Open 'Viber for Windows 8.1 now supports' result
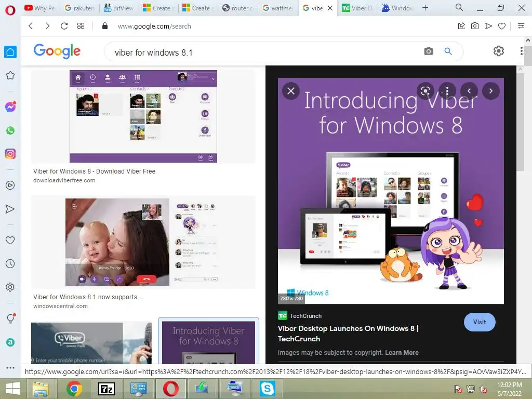The width and height of the screenshot is (532, 399). (88, 297)
